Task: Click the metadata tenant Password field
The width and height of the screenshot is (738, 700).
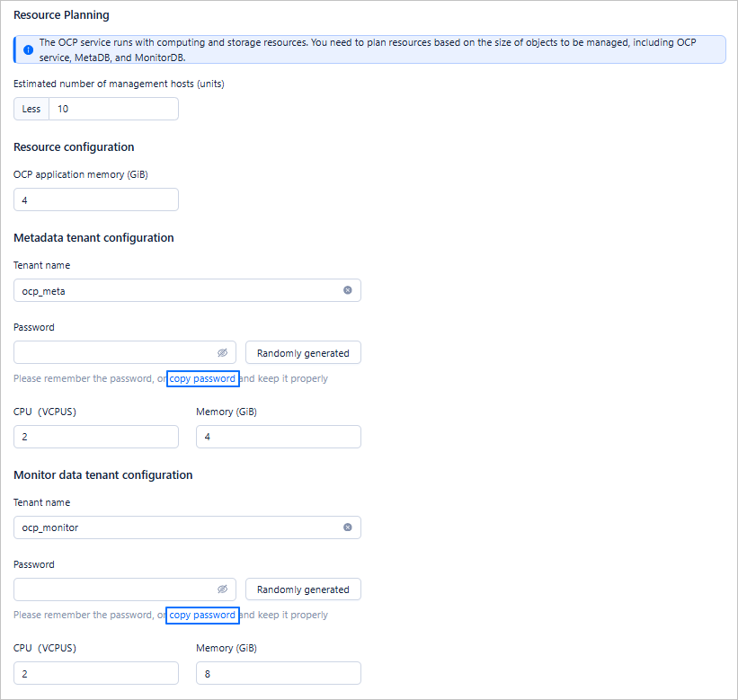Action: [112, 353]
